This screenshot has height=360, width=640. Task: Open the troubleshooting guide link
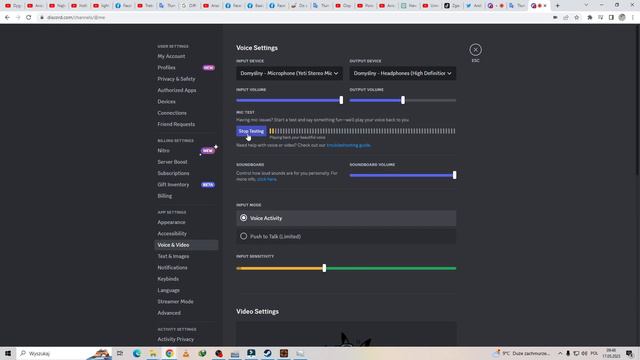click(x=349, y=145)
